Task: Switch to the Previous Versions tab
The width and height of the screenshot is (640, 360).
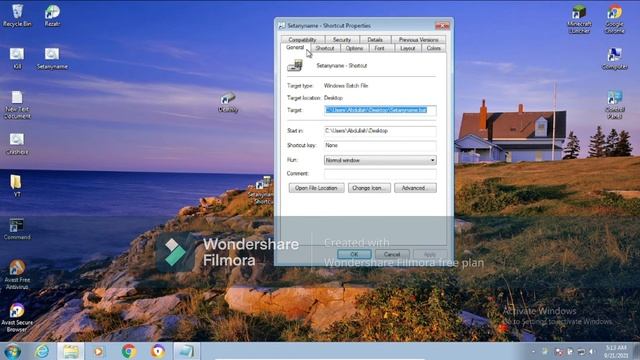Action: (418, 40)
